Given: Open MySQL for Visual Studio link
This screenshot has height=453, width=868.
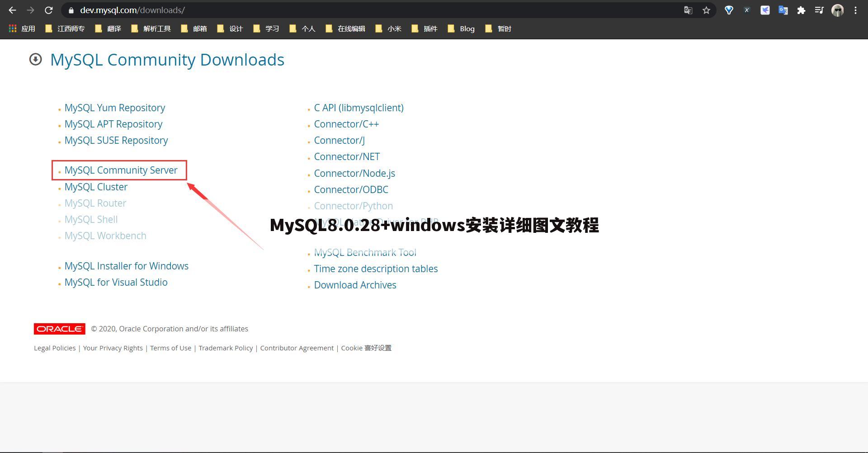Looking at the screenshot, I should tap(116, 282).
